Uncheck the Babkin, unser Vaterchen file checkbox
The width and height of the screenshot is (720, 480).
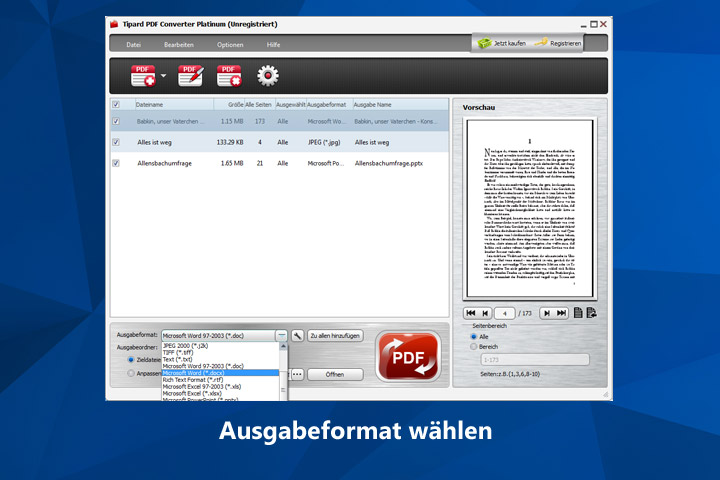click(116, 121)
